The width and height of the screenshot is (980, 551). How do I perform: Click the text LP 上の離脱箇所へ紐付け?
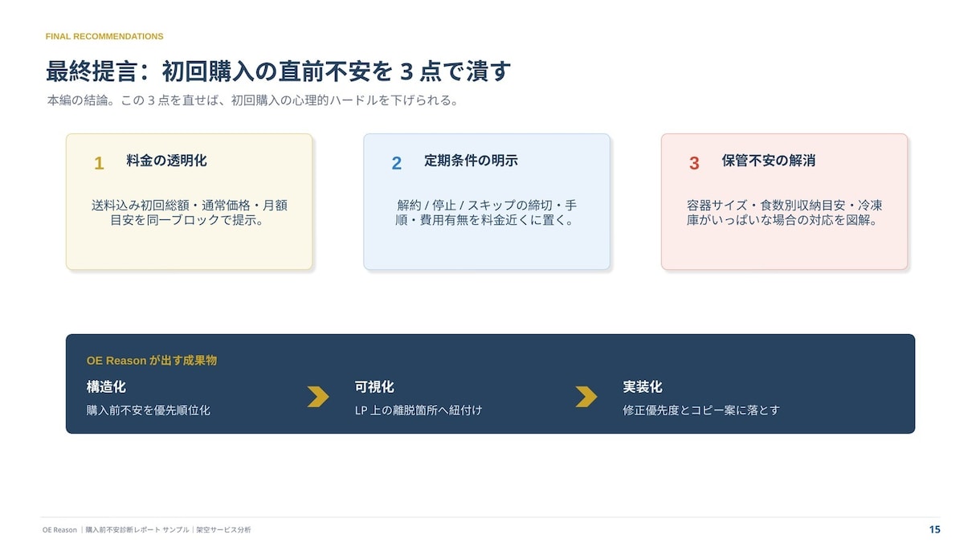coord(419,410)
